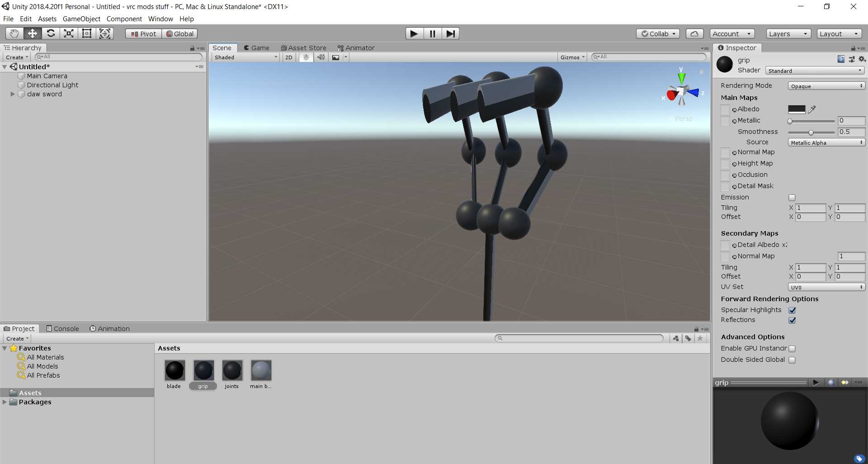The height and width of the screenshot is (464, 868).
Task: Select the blade material thumbnail
Action: click(x=174, y=371)
